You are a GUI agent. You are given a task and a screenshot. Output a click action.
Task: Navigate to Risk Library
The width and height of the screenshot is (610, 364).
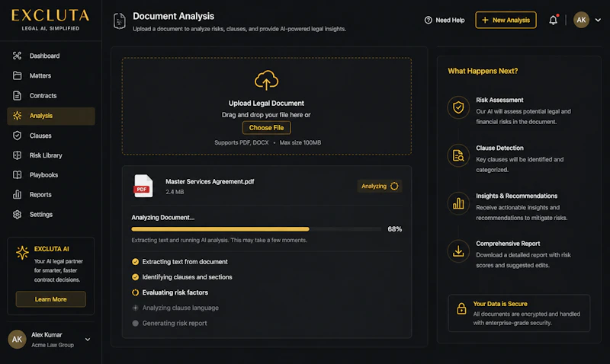click(51, 155)
